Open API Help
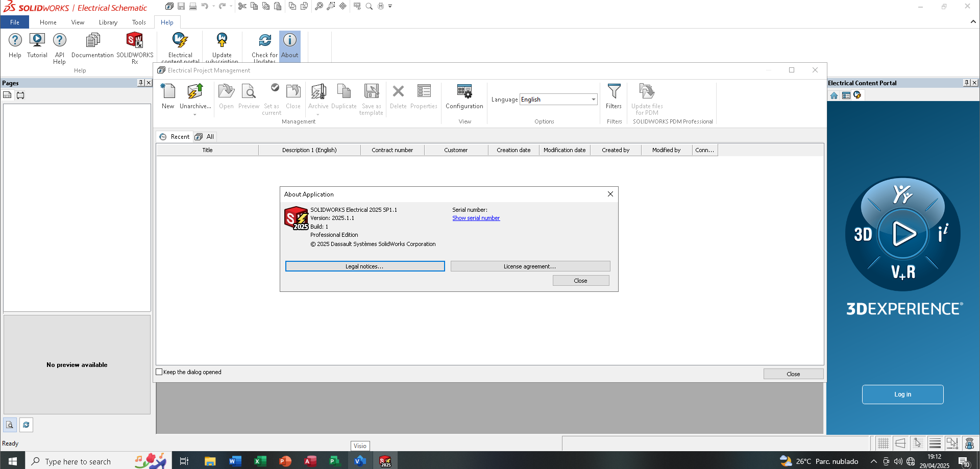The height and width of the screenshot is (469, 980). 59,40
